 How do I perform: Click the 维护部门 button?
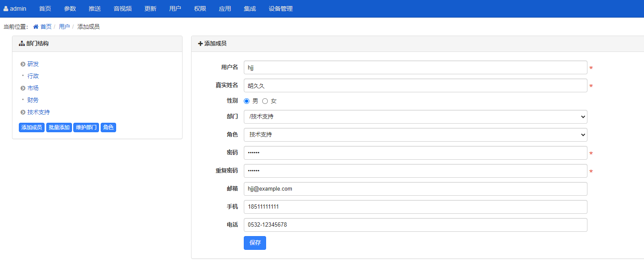click(x=86, y=127)
